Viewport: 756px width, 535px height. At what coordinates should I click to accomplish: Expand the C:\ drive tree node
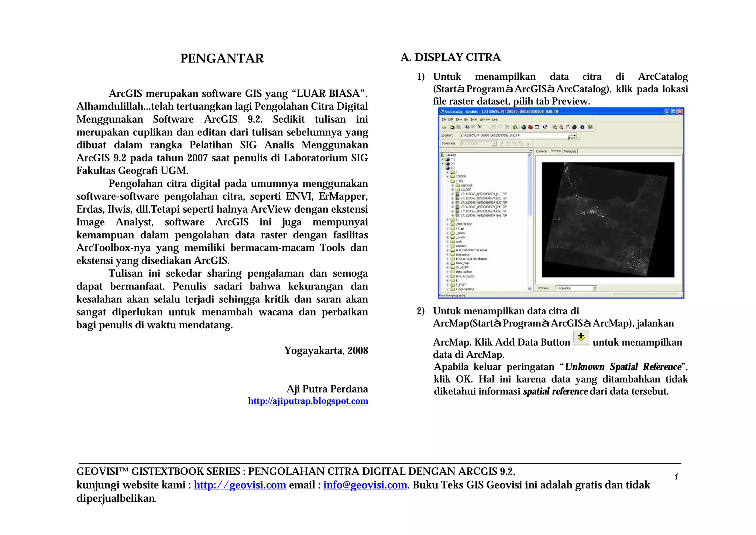443,160
